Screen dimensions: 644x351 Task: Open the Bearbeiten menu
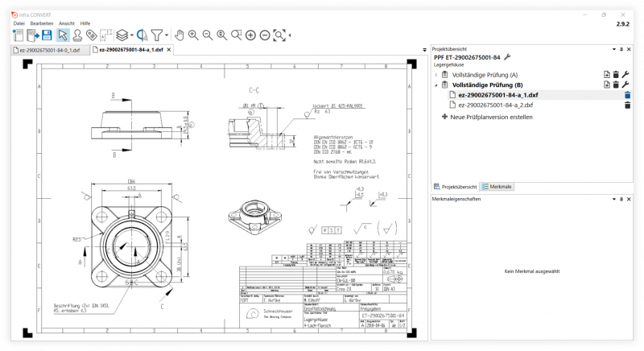click(x=42, y=23)
